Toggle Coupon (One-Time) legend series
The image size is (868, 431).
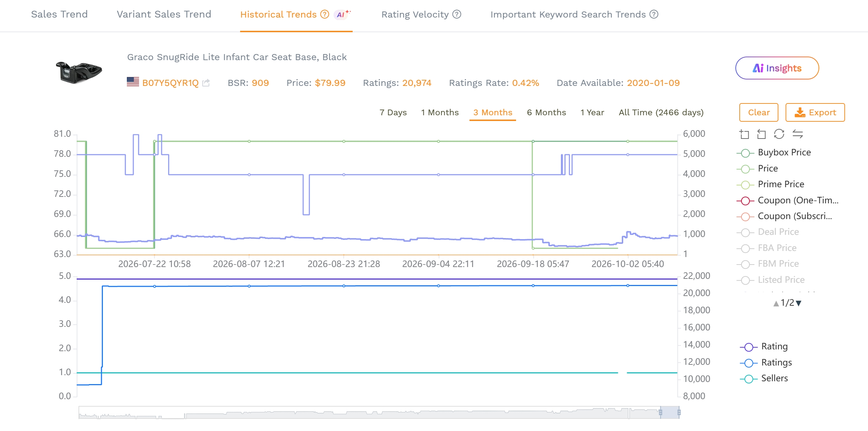tap(788, 200)
